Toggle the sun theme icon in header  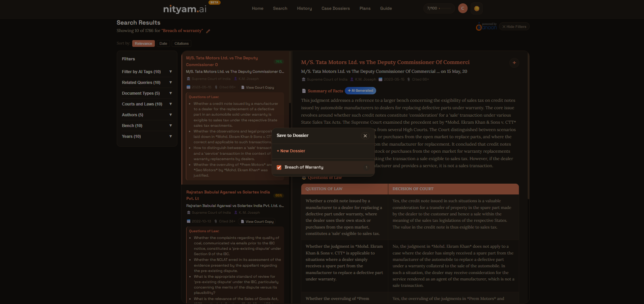pyautogui.click(x=477, y=8)
